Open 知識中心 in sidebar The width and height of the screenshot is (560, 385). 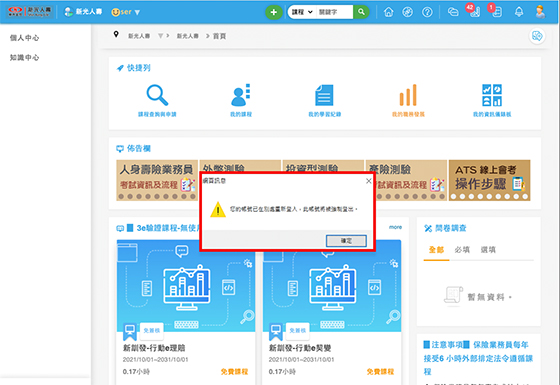pos(24,58)
